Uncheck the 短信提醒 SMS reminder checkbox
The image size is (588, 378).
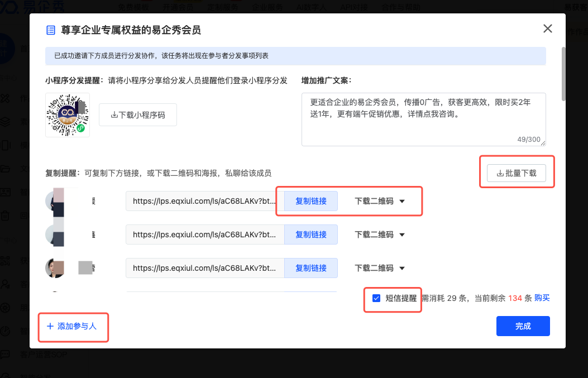pos(376,298)
